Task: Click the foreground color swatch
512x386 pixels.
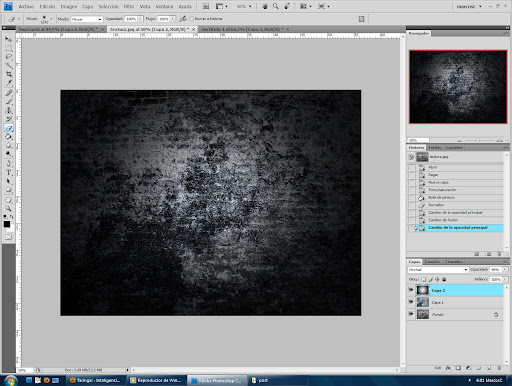Action: tap(7, 224)
